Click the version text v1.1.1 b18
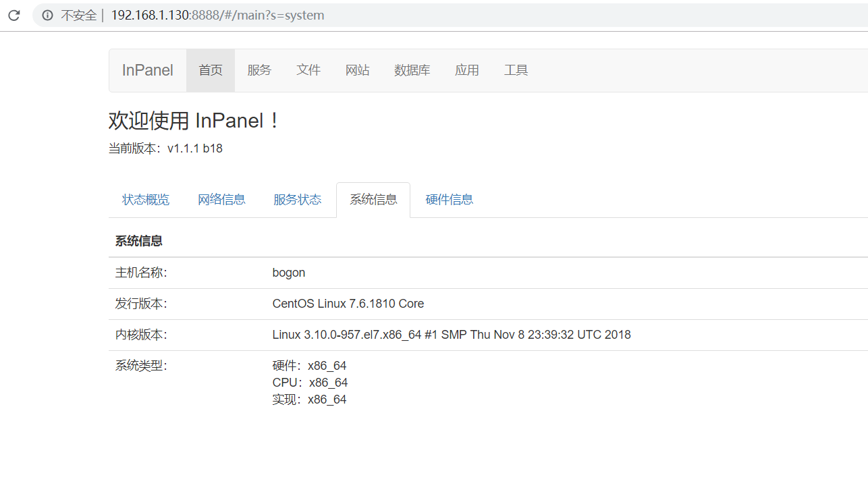 tap(195, 148)
